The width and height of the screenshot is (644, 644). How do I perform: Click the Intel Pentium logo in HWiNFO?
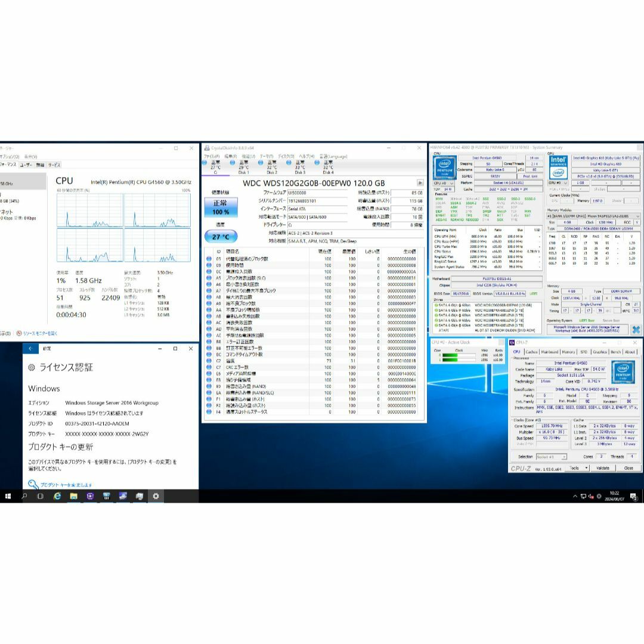click(444, 168)
